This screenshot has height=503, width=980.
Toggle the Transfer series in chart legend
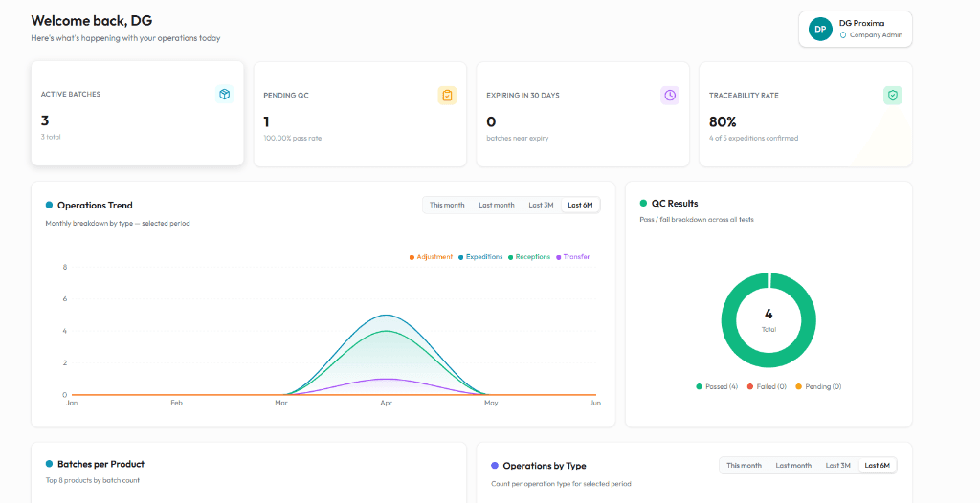572,257
